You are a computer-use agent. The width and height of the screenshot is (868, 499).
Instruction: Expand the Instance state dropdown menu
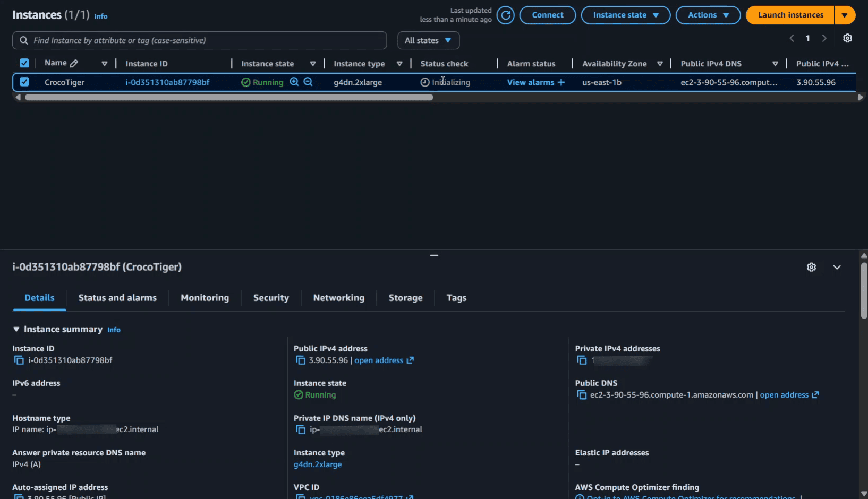625,15
